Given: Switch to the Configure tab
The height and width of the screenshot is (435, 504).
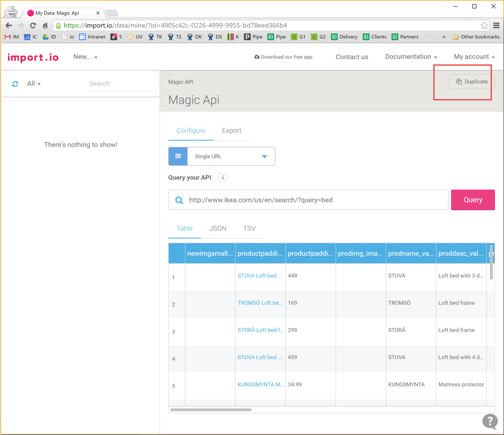Looking at the screenshot, I should coord(191,130).
